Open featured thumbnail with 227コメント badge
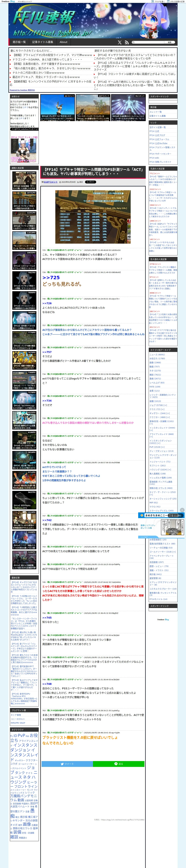Image resolution: width=186 pixels, height=868 pixels. point(93,108)
